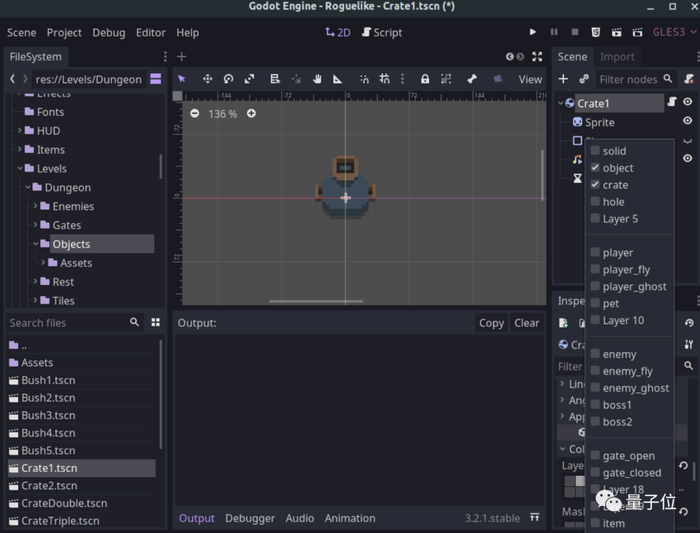Uncheck the crate collision layer
Image resolution: width=700 pixels, height=533 pixels.
coord(596,185)
